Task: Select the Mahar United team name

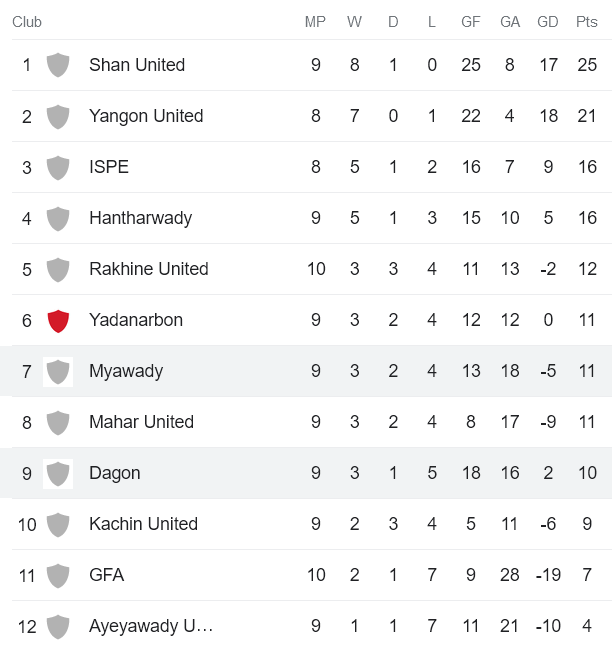Action: [x=141, y=422]
